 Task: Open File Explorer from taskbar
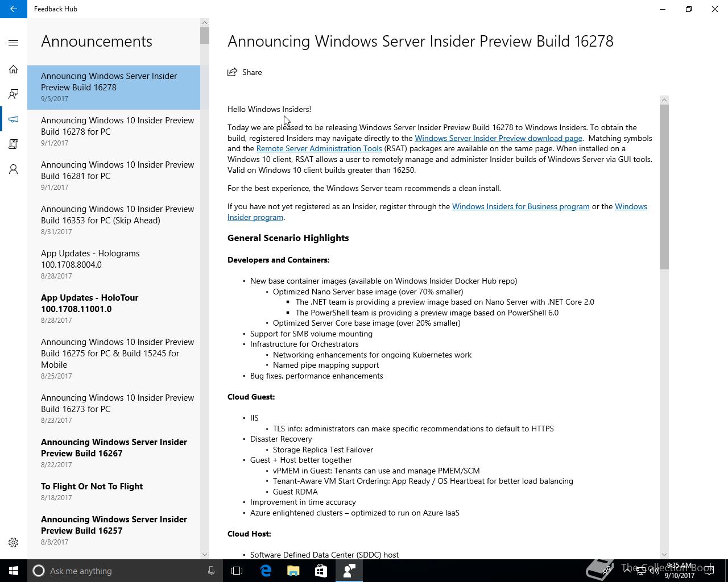293,571
